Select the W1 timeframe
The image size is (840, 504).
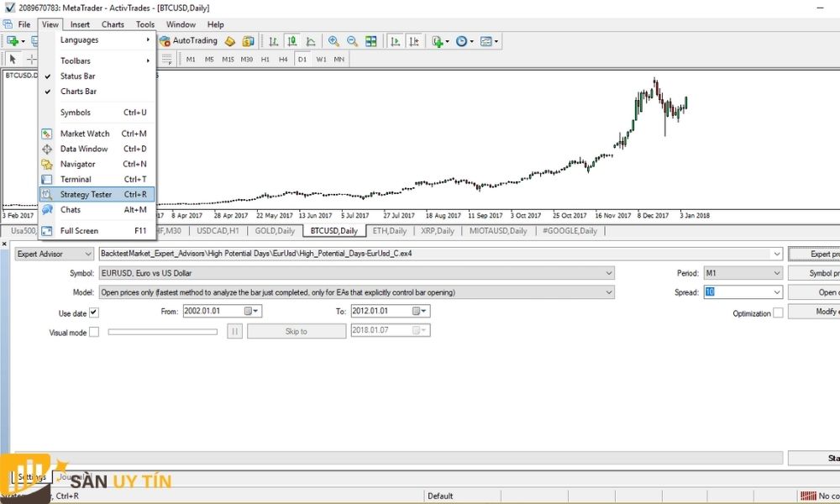click(x=321, y=60)
